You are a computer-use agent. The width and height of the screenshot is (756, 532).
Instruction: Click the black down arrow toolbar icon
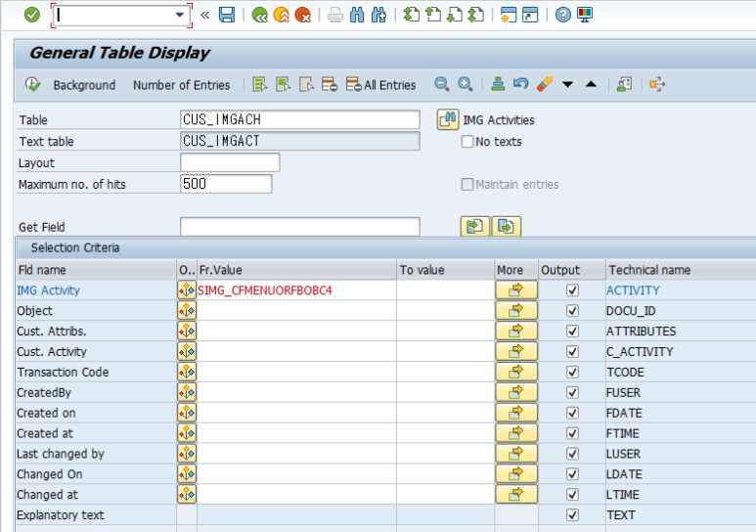[x=567, y=84]
